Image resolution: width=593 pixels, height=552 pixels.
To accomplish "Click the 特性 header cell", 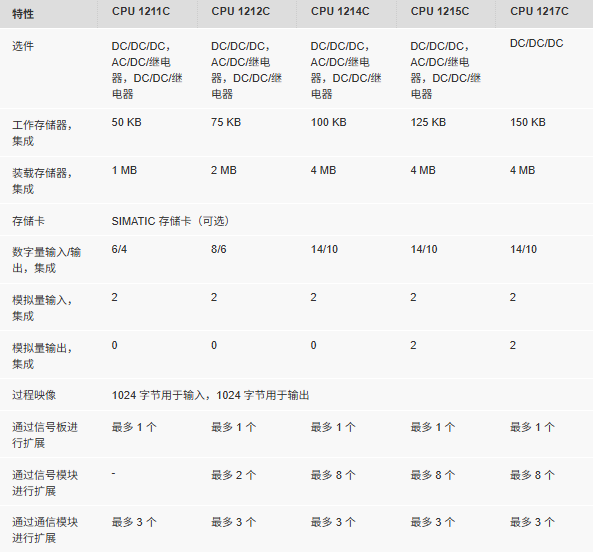I will [x=23, y=14].
